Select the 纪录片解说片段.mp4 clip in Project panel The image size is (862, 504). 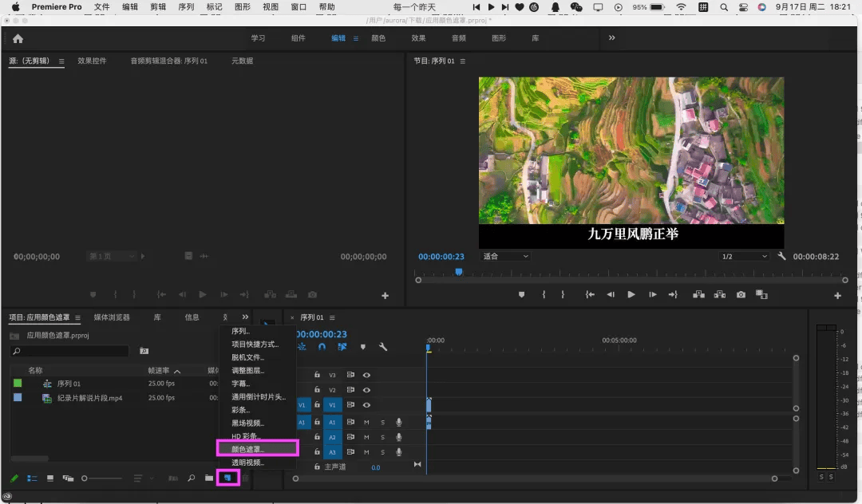point(90,398)
